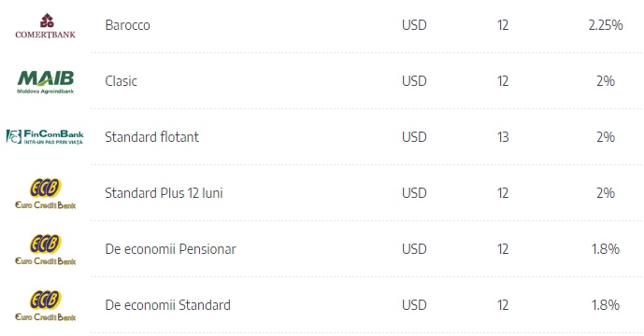Click the USD currency in the Barocco row

[x=414, y=25]
